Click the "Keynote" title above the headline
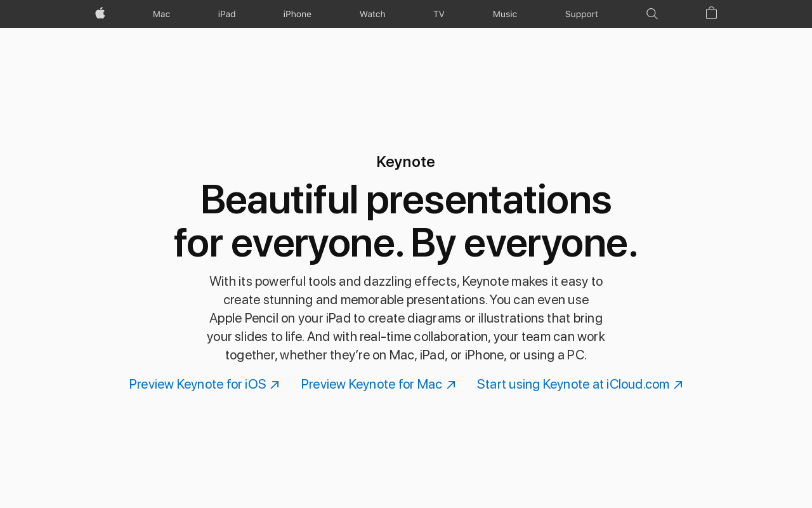The width and height of the screenshot is (812, 508). click(x=406, y=162)
